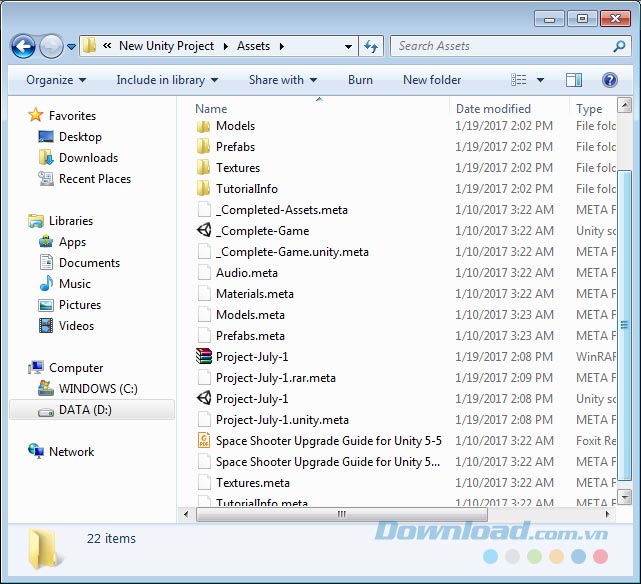Toggle the preview pane icon
This screenshot has width=641, height=584.
(573, 80)
